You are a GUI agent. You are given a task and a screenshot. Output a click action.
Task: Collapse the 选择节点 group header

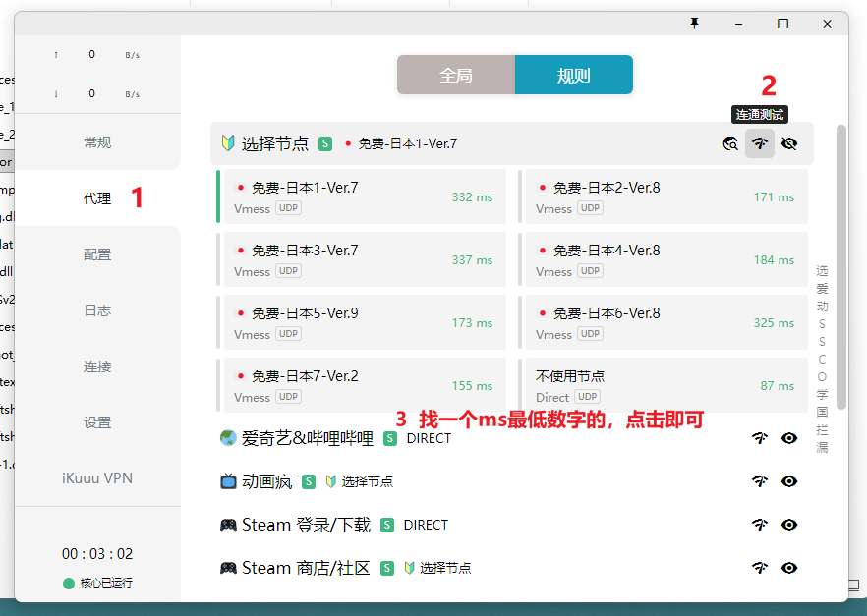(275, 143)
